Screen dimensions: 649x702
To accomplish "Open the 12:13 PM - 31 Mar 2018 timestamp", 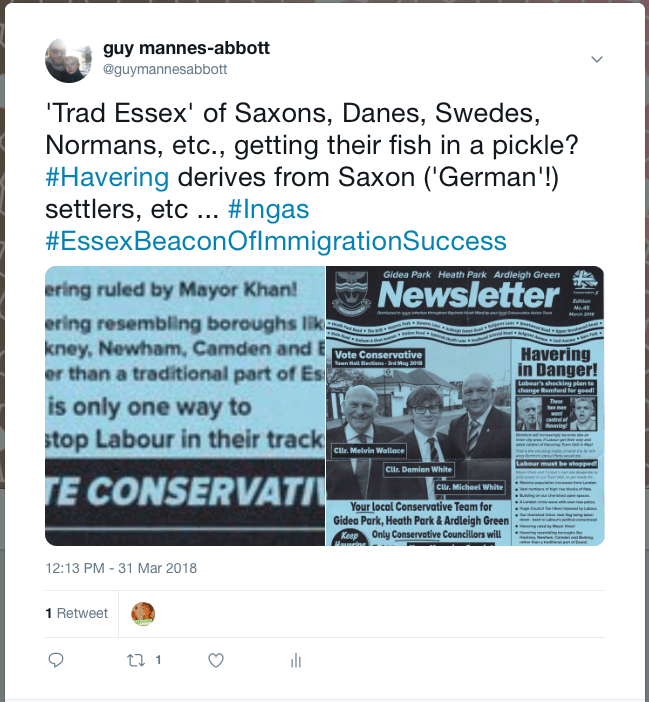I will click(x=121, y=568).
